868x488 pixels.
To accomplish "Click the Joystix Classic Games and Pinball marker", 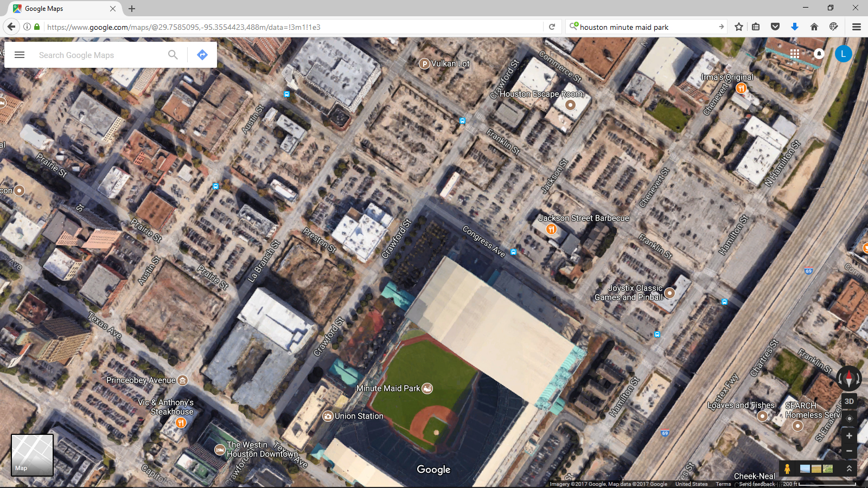I will pos(670,293).
